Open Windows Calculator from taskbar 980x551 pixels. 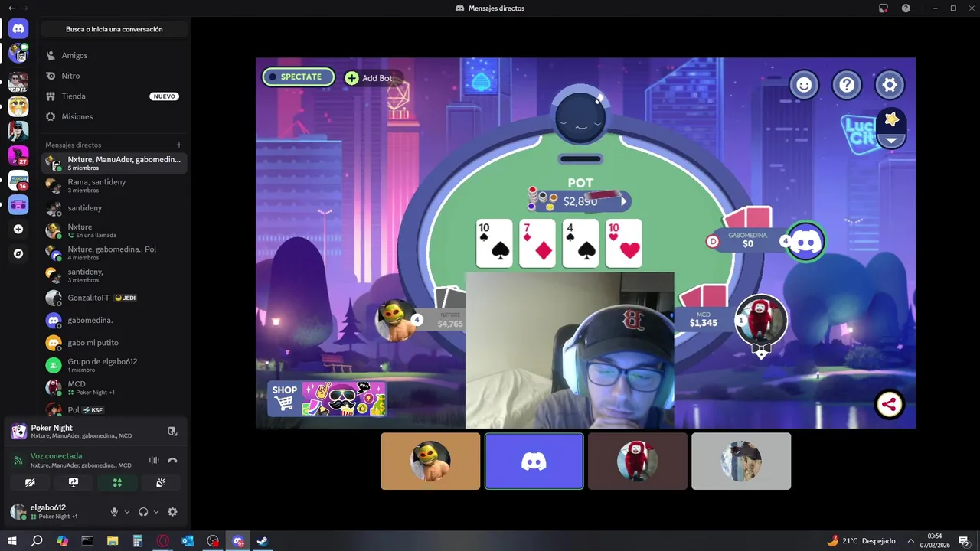coord(138,541)
